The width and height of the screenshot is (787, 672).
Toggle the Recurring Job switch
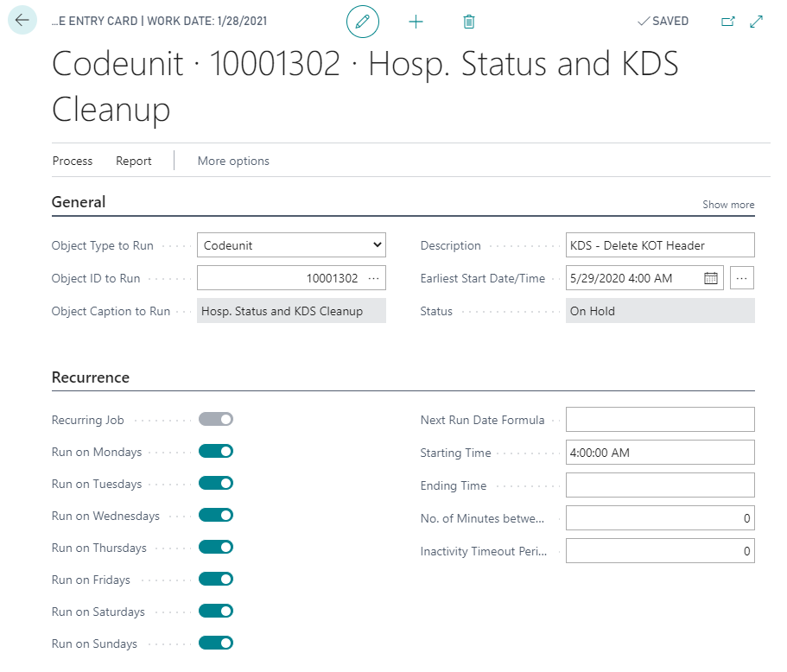(x=216, y=420)
